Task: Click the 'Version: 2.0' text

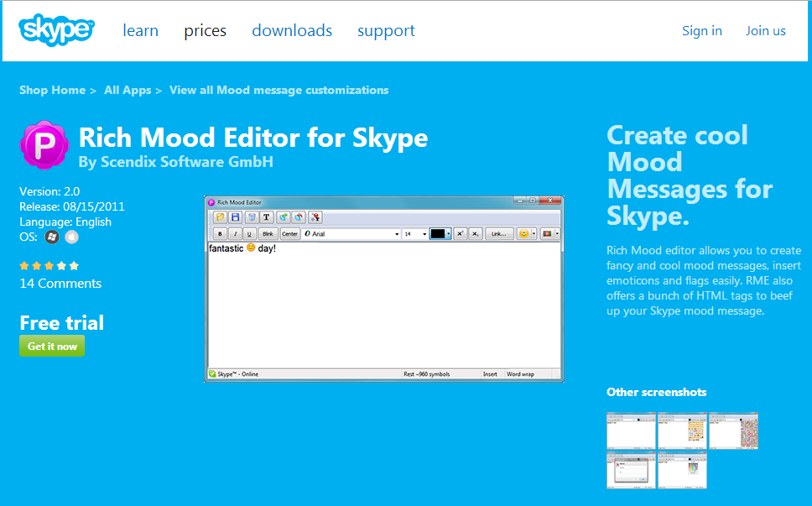Action: pos(49,191)
